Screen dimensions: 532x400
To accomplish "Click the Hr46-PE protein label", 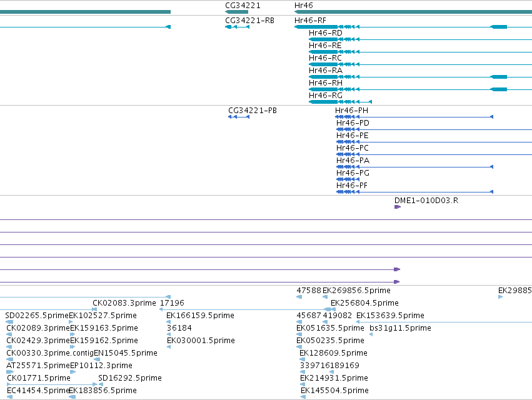I will coord(352,136).
